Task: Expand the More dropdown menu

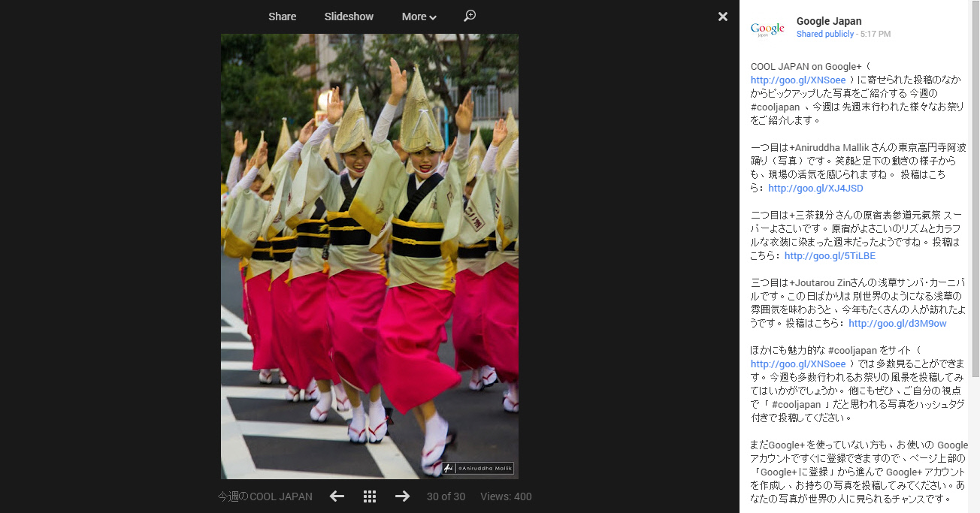Action: (x=419, y=17)
